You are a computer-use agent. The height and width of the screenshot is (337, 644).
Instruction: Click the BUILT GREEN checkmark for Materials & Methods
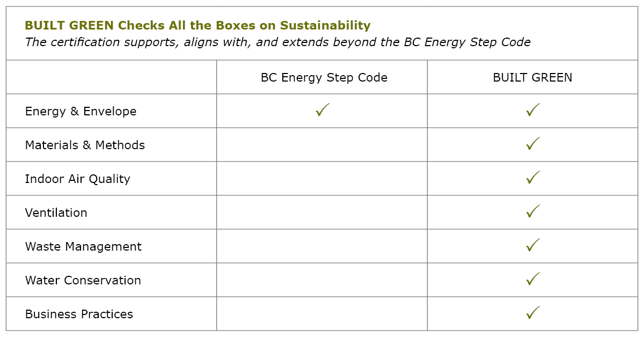click(532, 144)
